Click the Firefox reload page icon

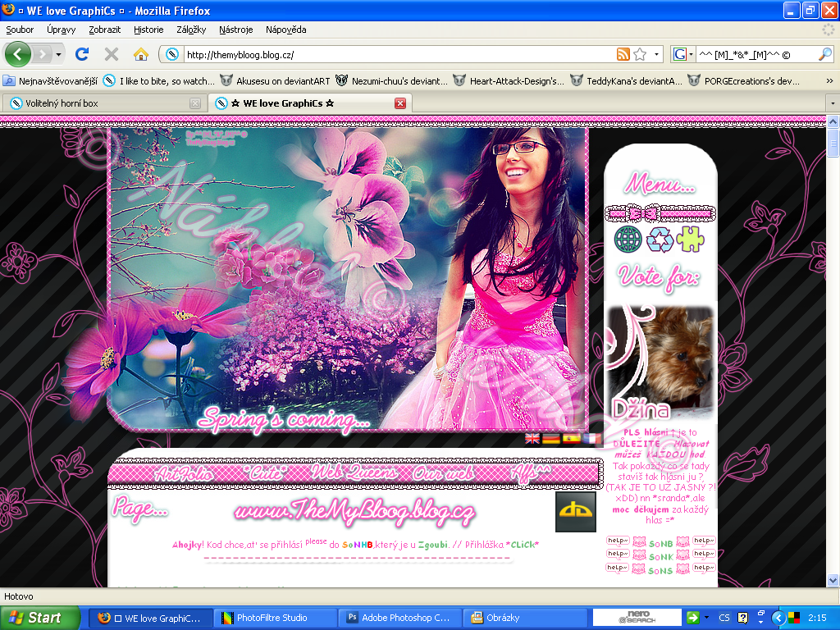(81, 55)
